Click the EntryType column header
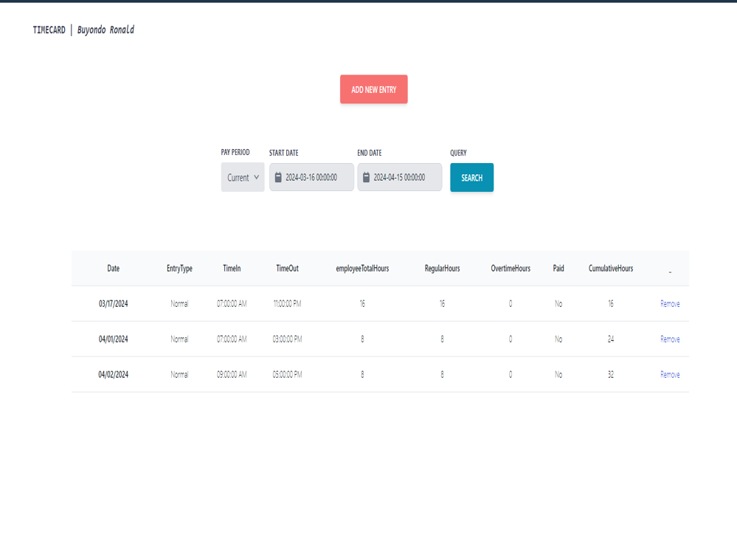 (178, 269)
